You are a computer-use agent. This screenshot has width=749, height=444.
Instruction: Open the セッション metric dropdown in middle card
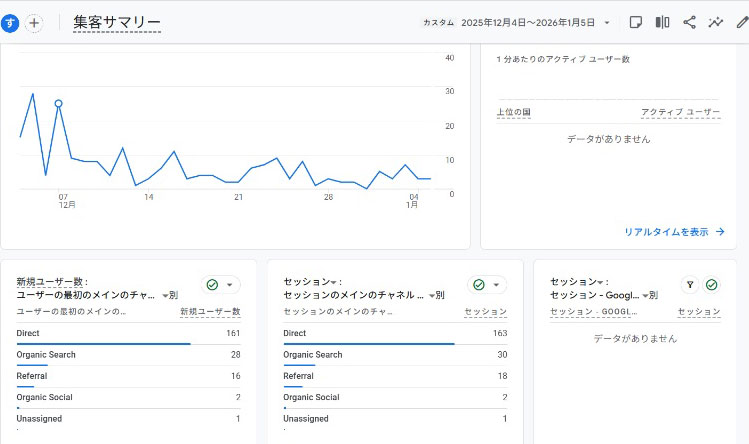tap(333, 282)
